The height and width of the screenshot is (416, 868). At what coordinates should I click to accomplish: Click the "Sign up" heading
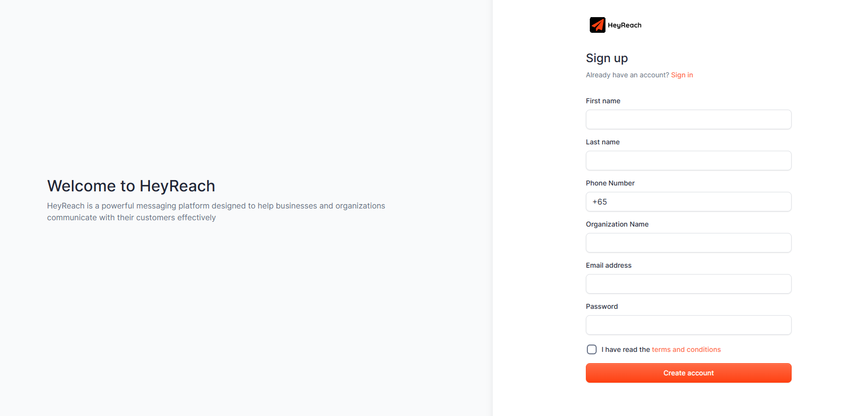coord(606,58)
